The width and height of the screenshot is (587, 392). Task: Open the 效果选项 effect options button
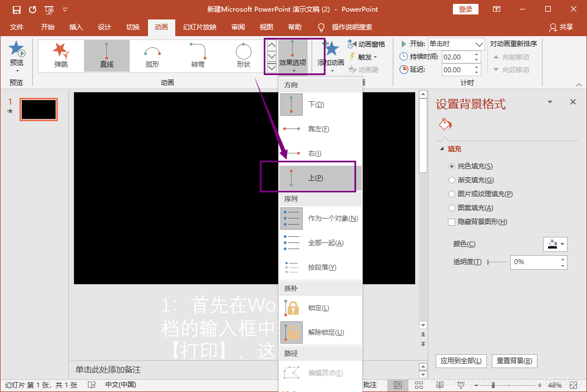coord(292,56)
